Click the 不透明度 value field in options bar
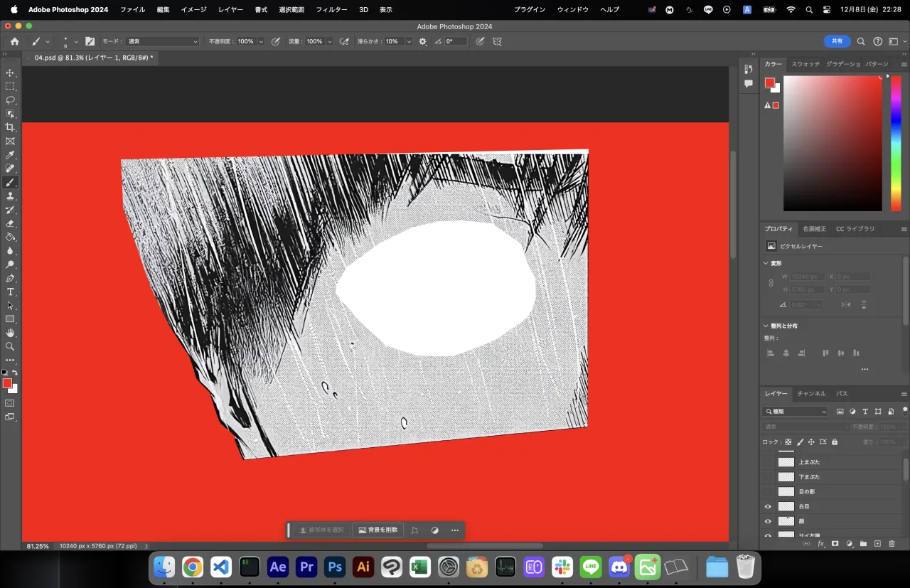This screenshot has height=588, width=910. [245, 42]
